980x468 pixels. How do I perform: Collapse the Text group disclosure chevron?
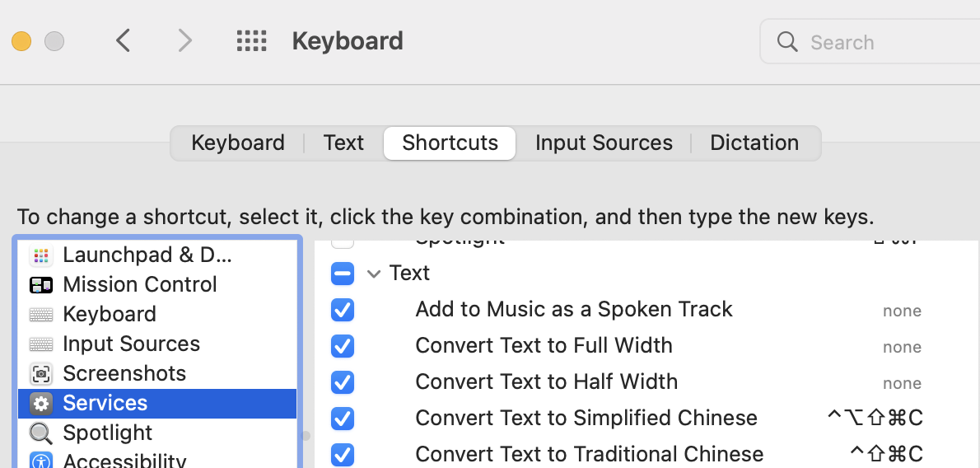374,274
